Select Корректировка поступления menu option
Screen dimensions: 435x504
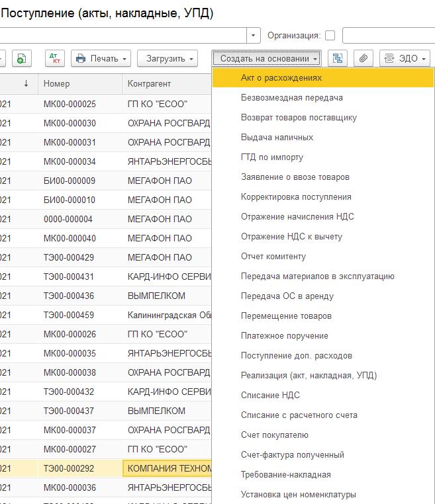point(296,197)
